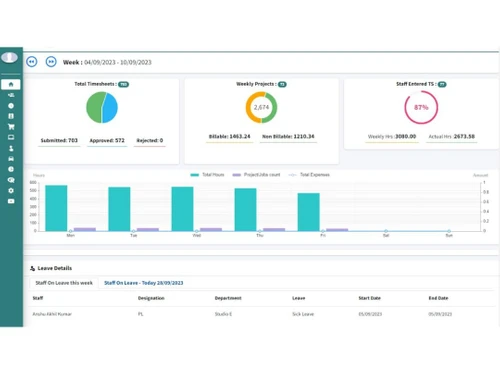Click the Sick Leave table cell
Screen dimensions: 500x375
pos(303,314)
